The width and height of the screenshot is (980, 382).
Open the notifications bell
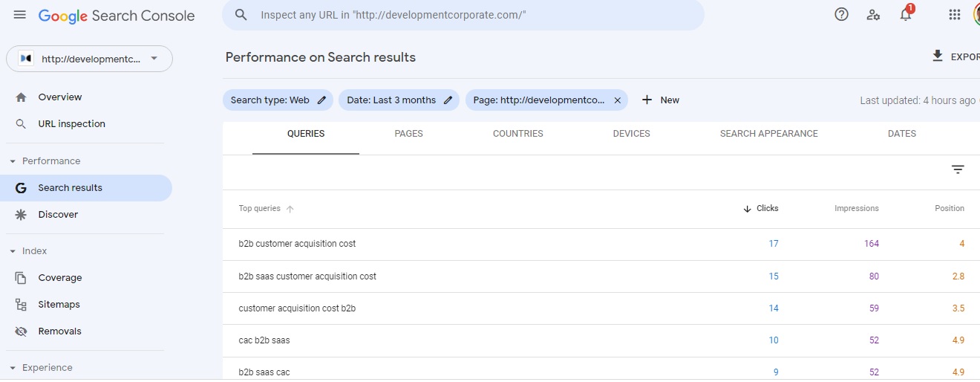(906, 15)
